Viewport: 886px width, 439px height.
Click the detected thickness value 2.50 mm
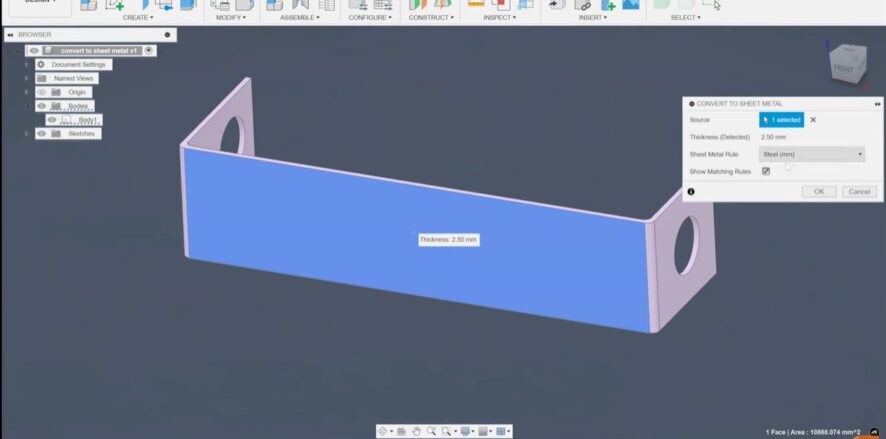coord(774,137)
